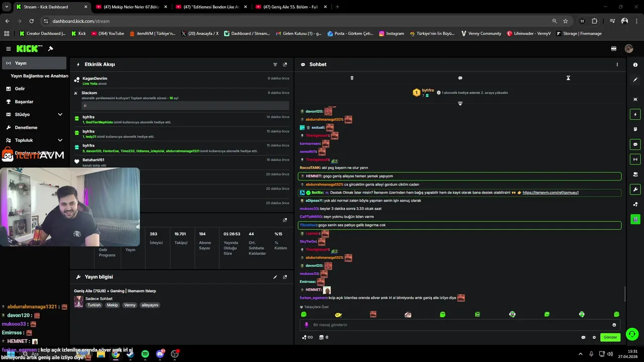Click the Venny tag in stream info
This screenshot has width=644, height=362.
130,305
